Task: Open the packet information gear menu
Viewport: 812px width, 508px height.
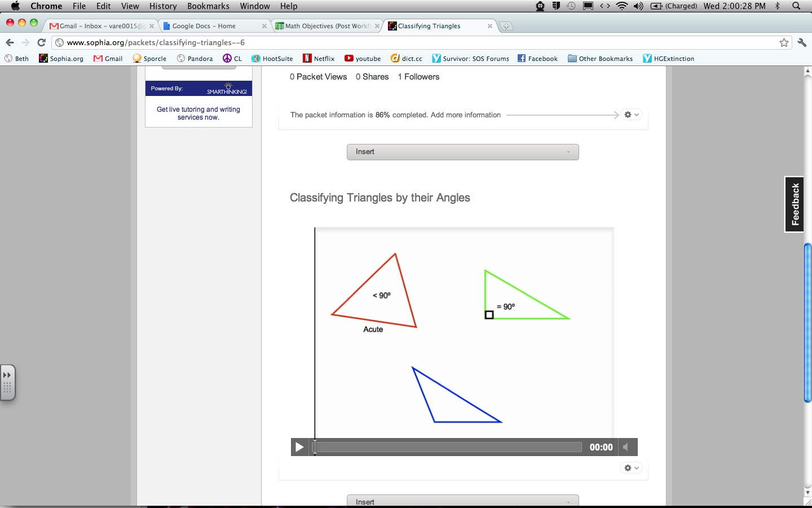Action: 631,115
